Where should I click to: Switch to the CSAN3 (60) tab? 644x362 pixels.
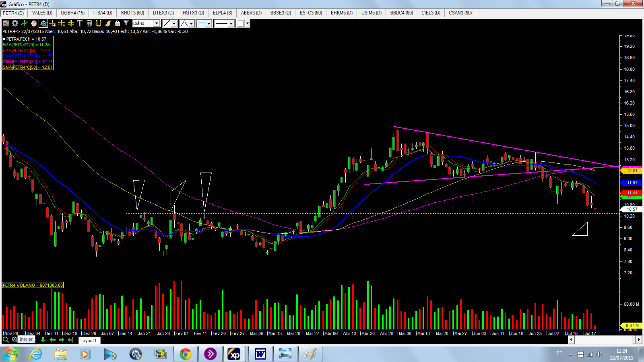coord(460,13)
